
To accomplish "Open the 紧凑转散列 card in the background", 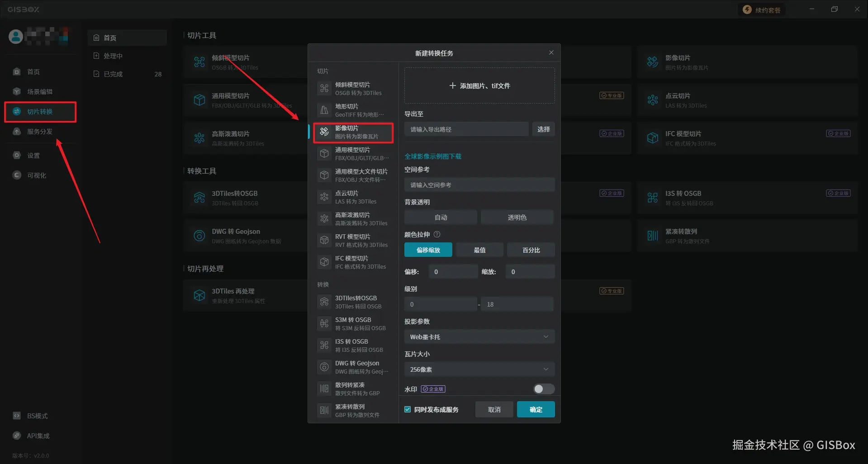I will [747, 236].
